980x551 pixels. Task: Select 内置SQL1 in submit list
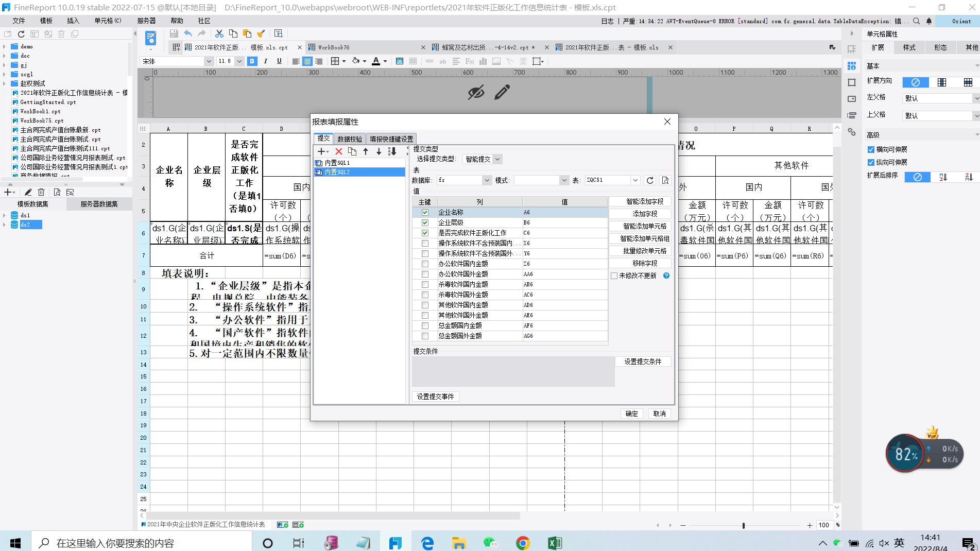[x=359, y=163]
